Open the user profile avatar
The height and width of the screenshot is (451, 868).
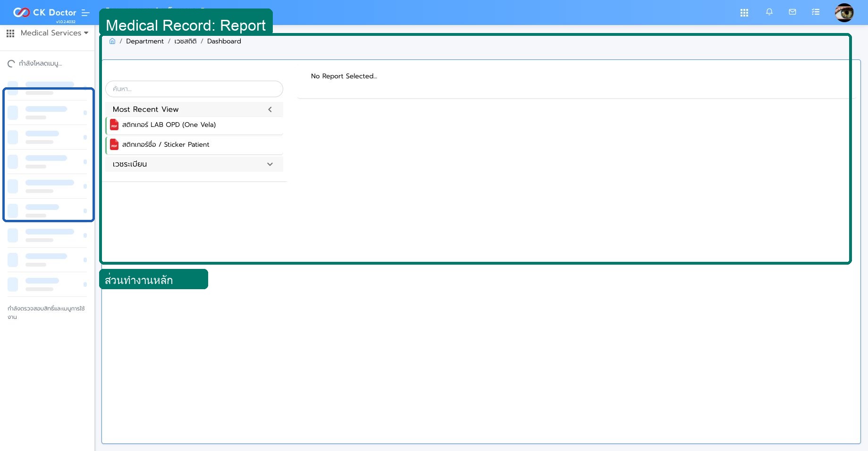(844, 13)
